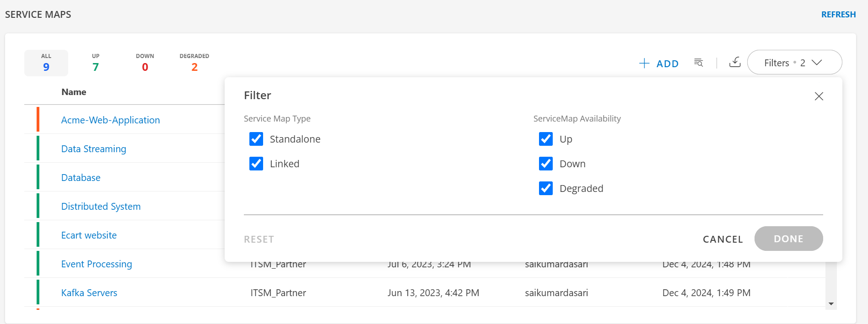Select the ALL status tab
868x324 pixels.
46,63
